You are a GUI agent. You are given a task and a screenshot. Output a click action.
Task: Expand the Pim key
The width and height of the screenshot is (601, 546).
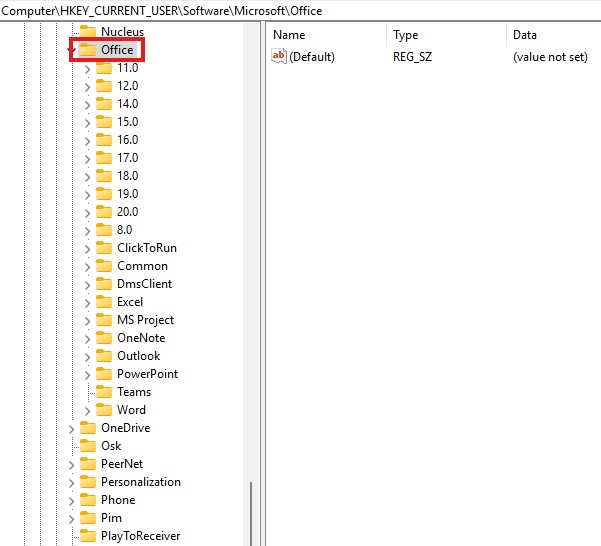[71, 519]
